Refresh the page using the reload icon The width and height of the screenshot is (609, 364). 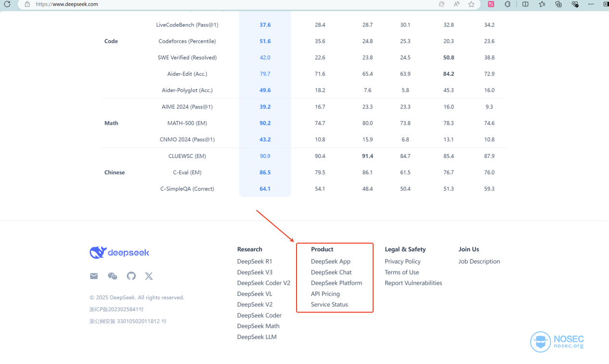(7, 4)
